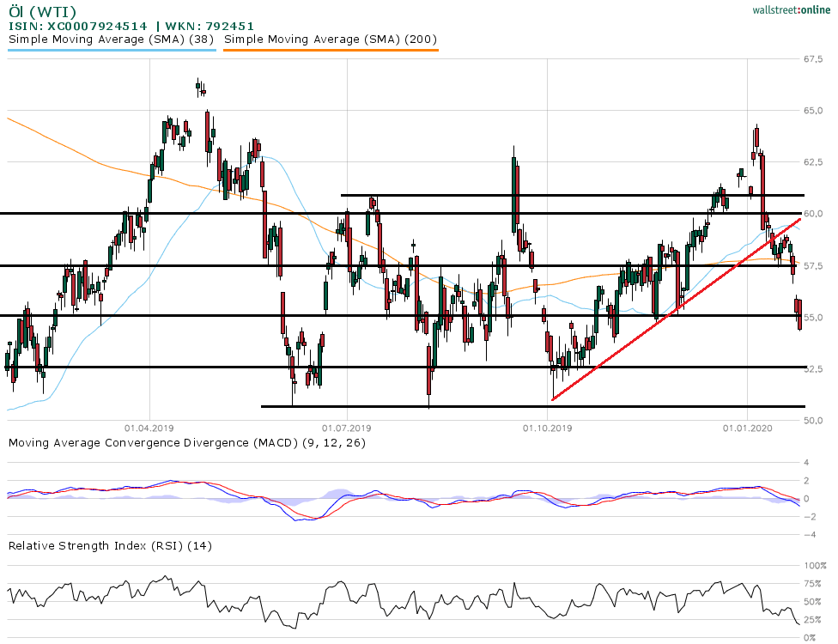Click the 67,5 price axis label
The width and height of the screenshot is (838, 644).
coord(814,59)
